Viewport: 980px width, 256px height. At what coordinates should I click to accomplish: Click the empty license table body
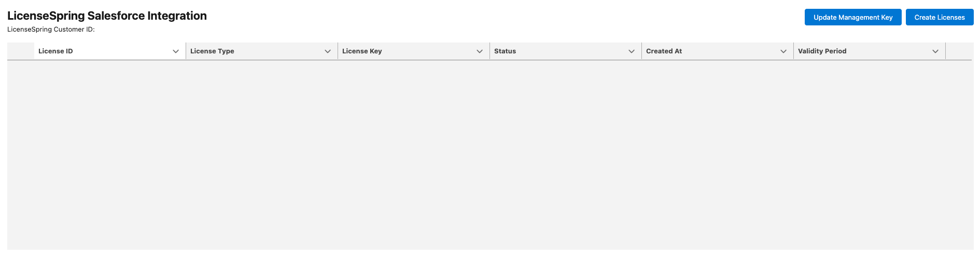click(x=489, y=154)
